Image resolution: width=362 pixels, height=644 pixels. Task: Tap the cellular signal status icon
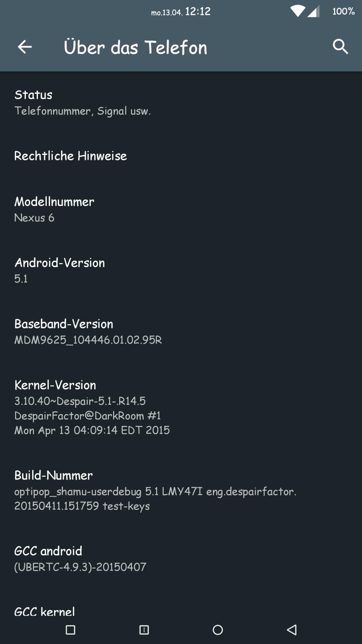[313, 11]
